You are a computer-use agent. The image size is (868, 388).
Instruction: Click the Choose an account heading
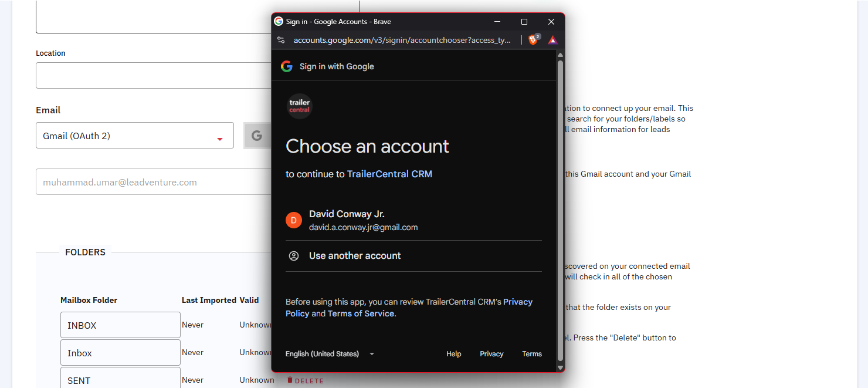tap(367, 146)
